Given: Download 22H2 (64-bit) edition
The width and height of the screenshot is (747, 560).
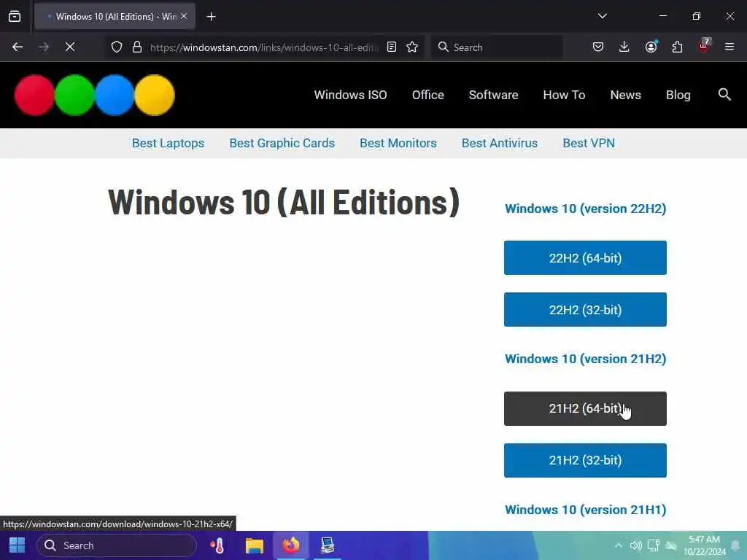Looking at the screenshot, I should click(x=585, y=257).
